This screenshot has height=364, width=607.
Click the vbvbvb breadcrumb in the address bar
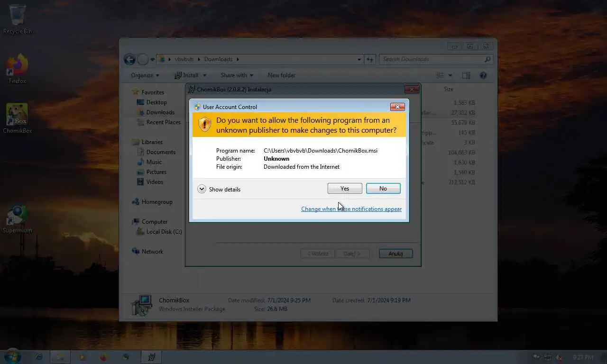coord(184,59)
